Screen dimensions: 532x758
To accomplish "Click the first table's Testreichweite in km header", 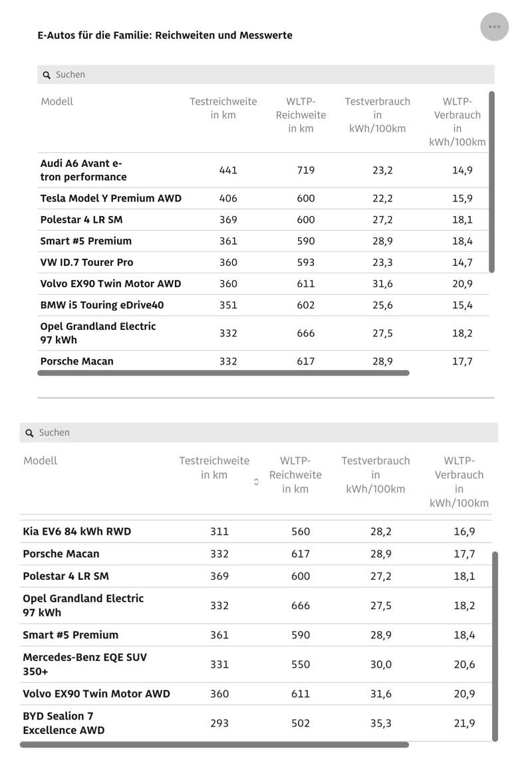I will click(x=223, y=108).
